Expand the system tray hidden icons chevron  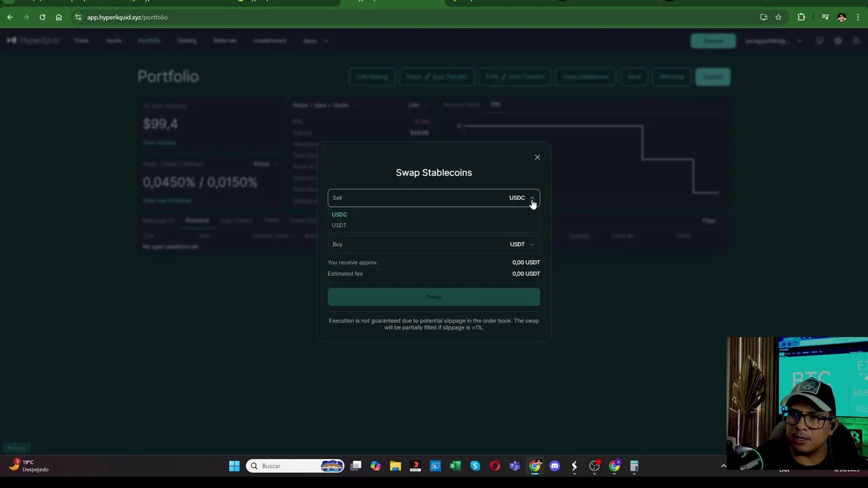(x=723, y=466)
